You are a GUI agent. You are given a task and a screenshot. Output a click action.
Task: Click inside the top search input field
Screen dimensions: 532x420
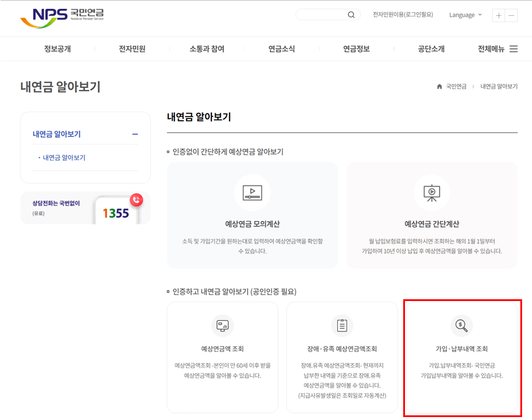click(320, 15)
